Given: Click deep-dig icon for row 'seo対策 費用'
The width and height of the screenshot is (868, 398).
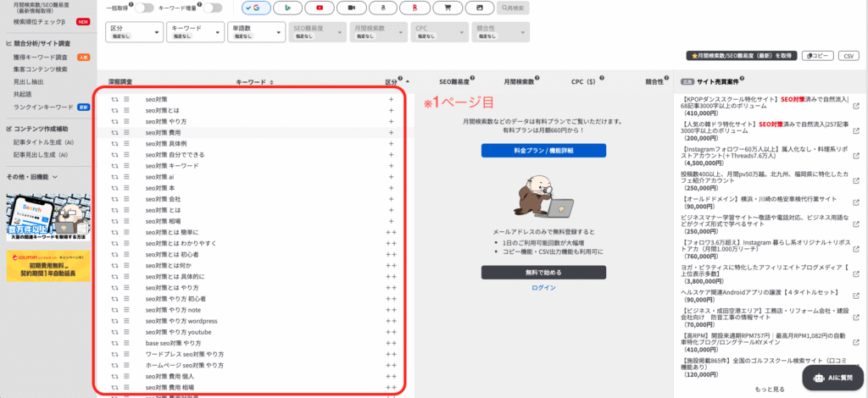Looking at the screenshot, I should [x=114, y=133].
